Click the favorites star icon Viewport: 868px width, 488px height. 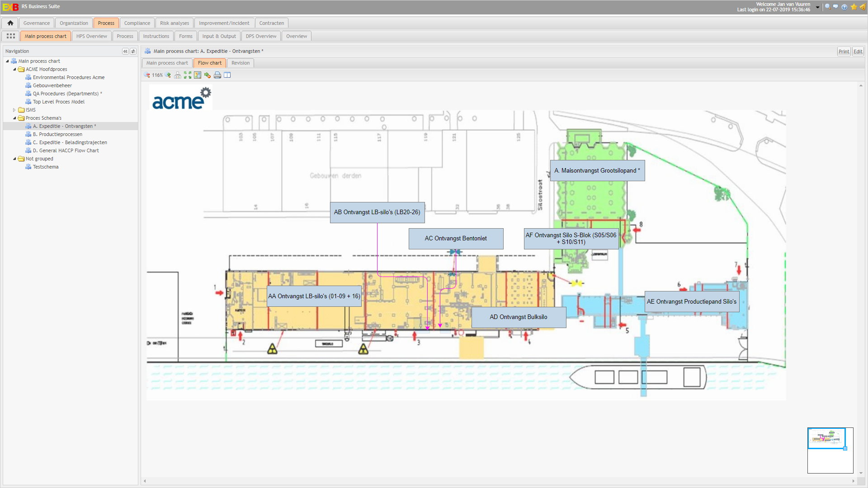tap(854, 6)
